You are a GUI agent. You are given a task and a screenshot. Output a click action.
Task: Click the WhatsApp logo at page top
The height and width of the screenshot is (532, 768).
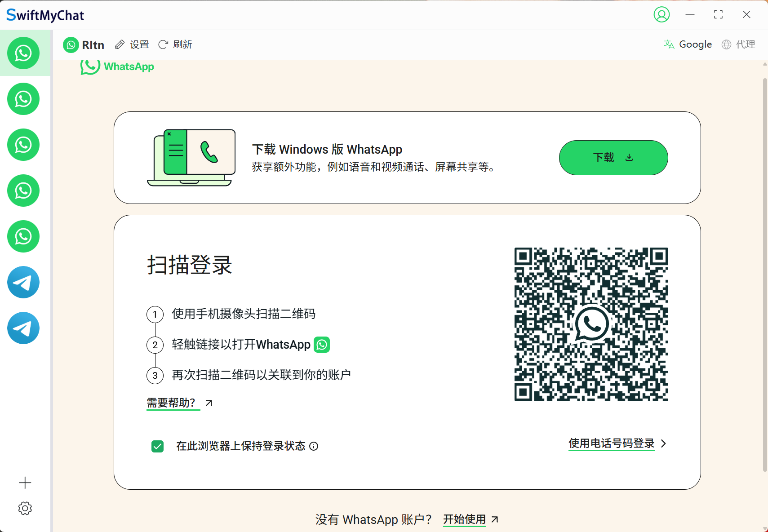click(117, 67)
